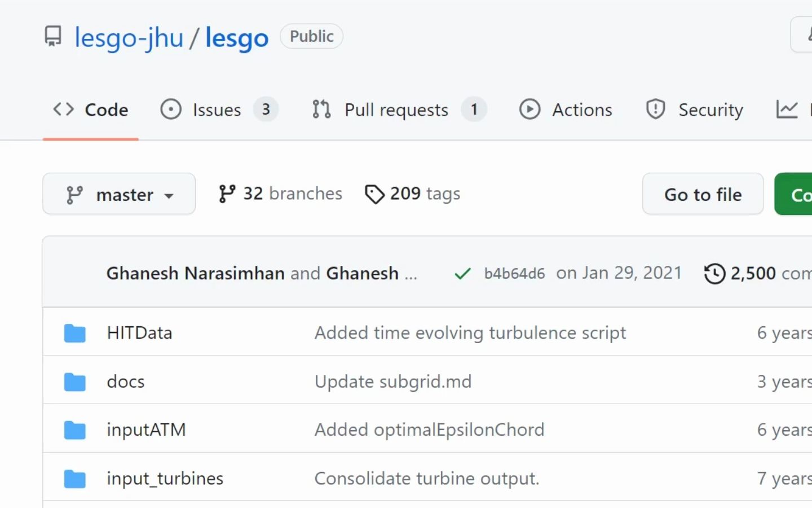Open the docs folder

[x=126, y=381]
